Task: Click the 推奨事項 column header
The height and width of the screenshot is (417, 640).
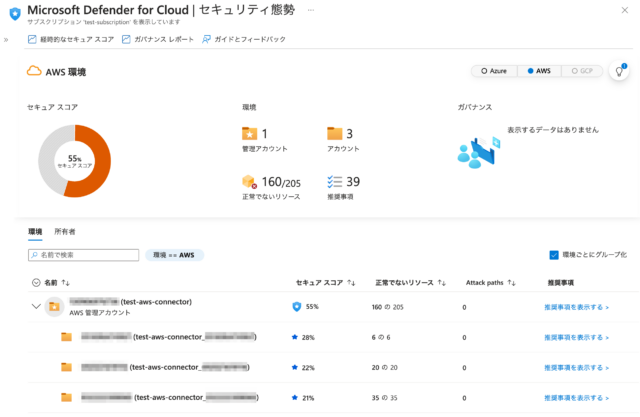Action: point(560,282)
